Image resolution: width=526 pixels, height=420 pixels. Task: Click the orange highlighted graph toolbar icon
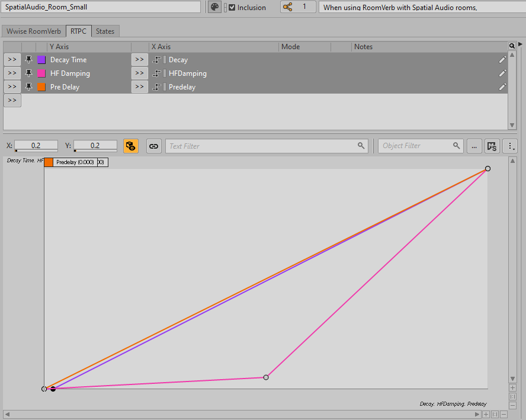coord(131,146)
